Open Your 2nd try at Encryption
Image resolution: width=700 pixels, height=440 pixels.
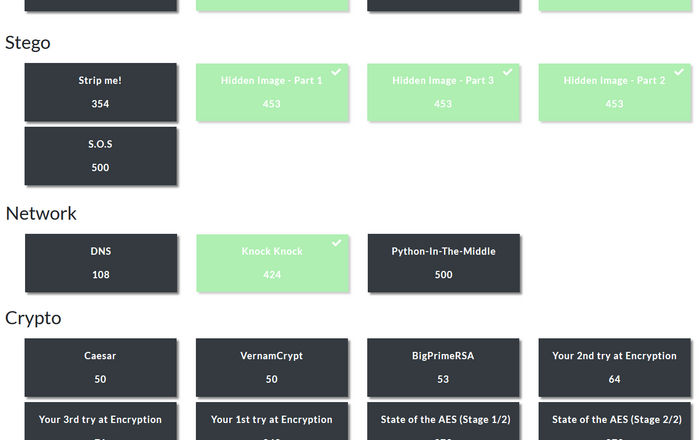[614, 367]
